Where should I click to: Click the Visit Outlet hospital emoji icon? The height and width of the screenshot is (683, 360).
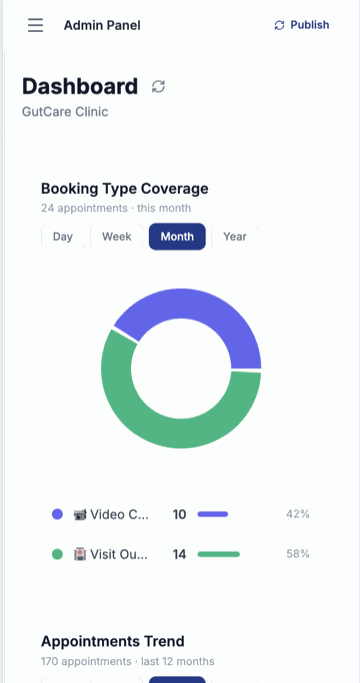point(80,554)
